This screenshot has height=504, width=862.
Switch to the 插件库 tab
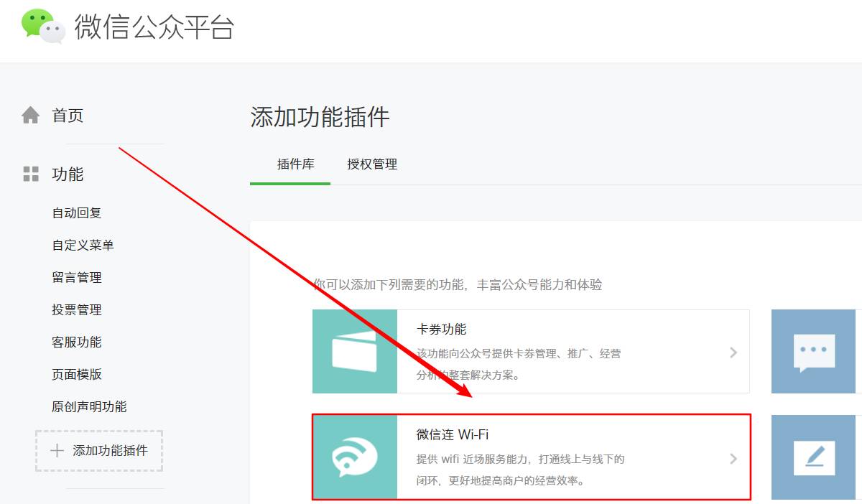pos(296,164)
